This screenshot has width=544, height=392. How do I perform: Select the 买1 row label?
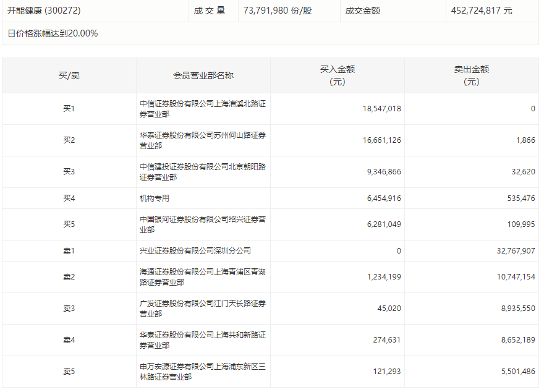point(69,109)
